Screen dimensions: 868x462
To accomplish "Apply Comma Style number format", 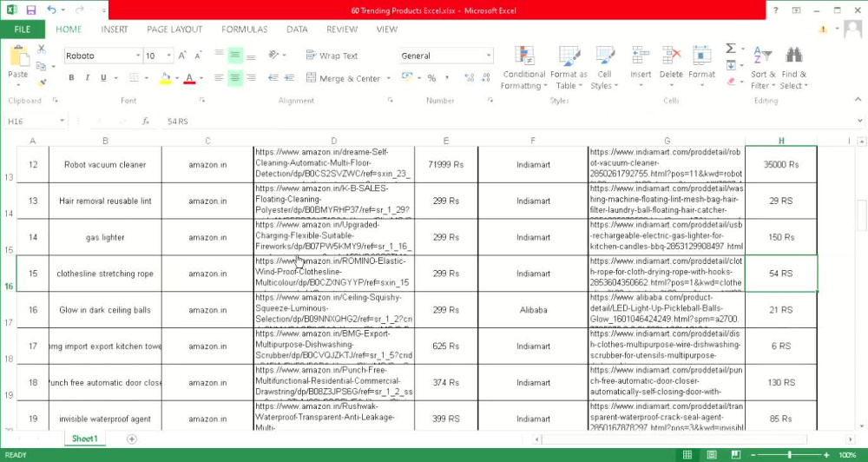I will (x=447, y=78).
